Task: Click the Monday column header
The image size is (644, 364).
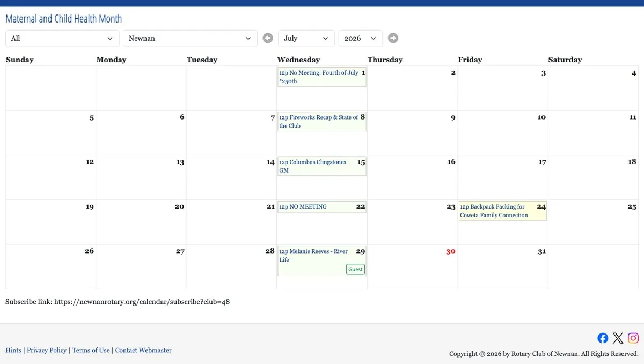Action: [x=111, y=60]
